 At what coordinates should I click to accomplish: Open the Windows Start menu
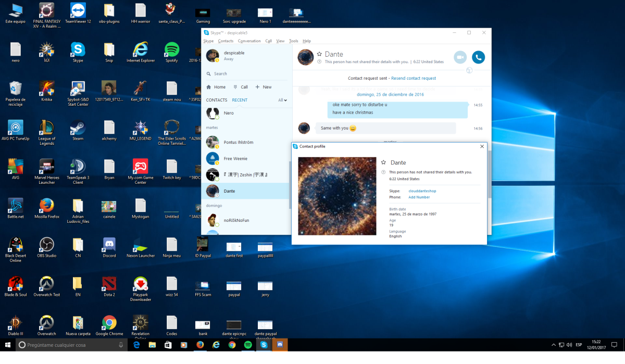coord(7,345)
